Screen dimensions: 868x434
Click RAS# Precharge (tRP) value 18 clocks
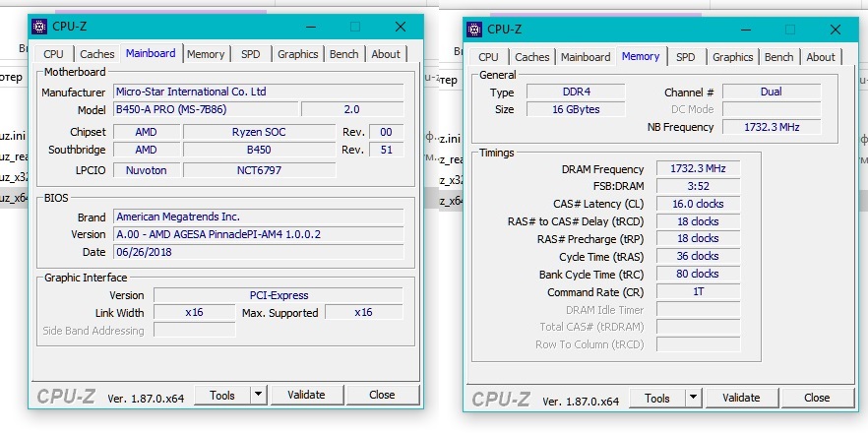698,238
